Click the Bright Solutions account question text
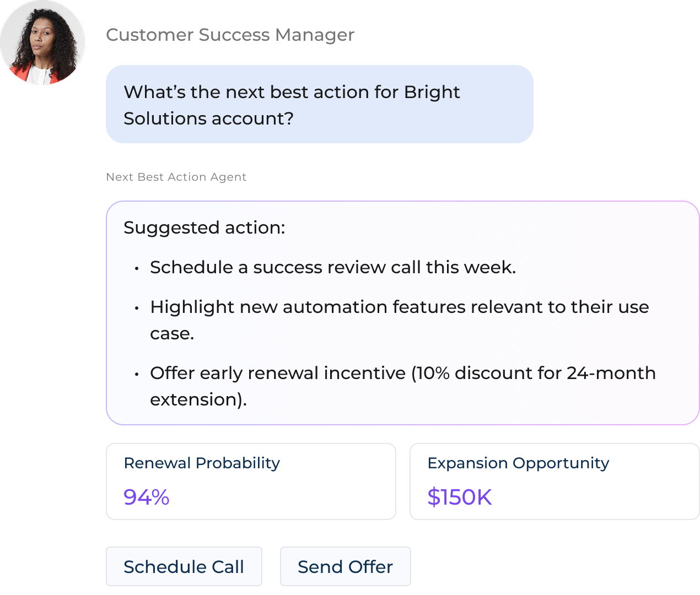The width and height of the screenshot is (700, 595). pos(292,105)
